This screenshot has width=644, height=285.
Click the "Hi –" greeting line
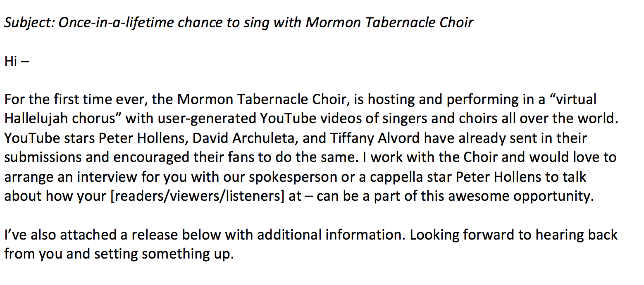coord(17,61)
